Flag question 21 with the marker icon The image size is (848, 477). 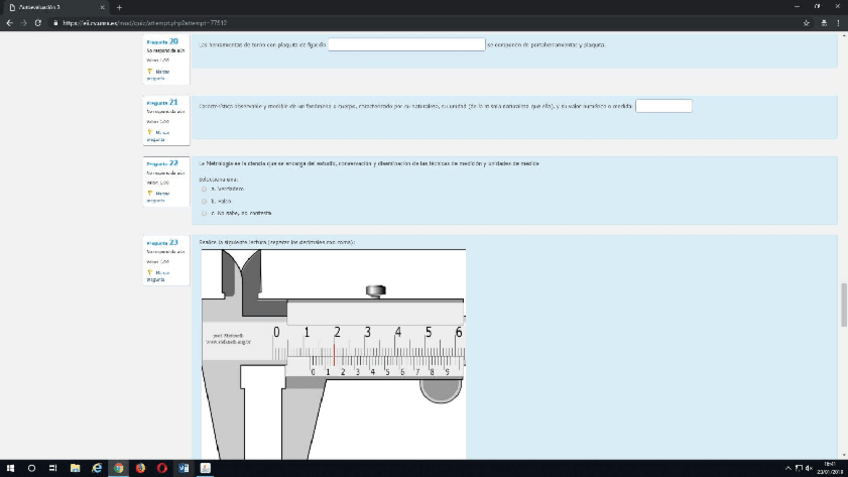[150, 132]
